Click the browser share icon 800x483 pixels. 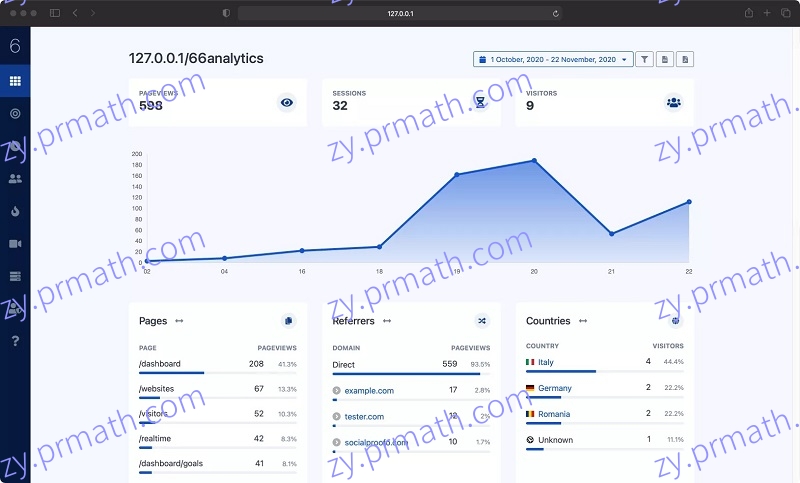748,13
